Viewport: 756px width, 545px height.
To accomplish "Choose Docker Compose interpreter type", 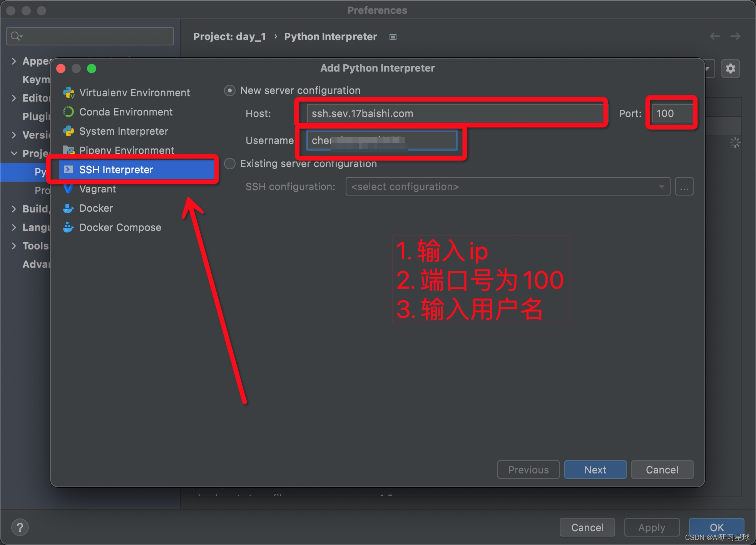I will tap(120, 227).
